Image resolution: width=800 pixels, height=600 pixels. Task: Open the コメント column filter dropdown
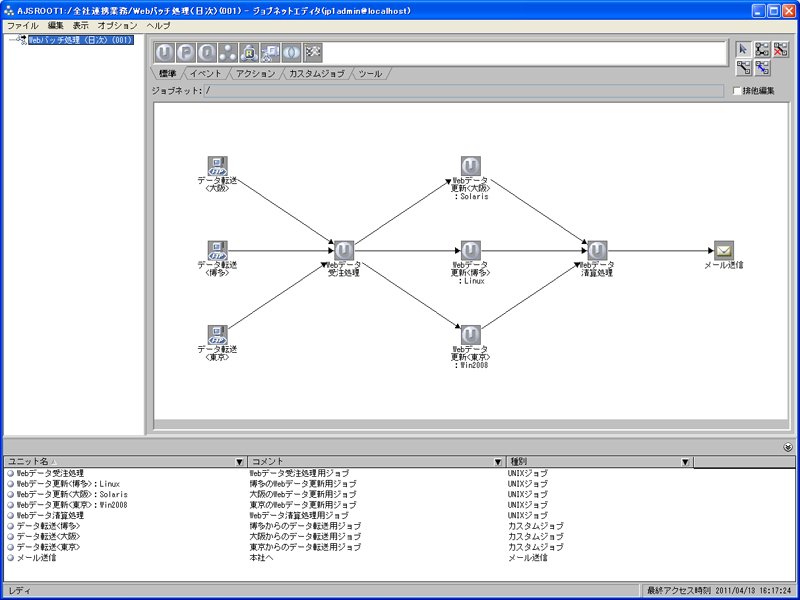498,462
